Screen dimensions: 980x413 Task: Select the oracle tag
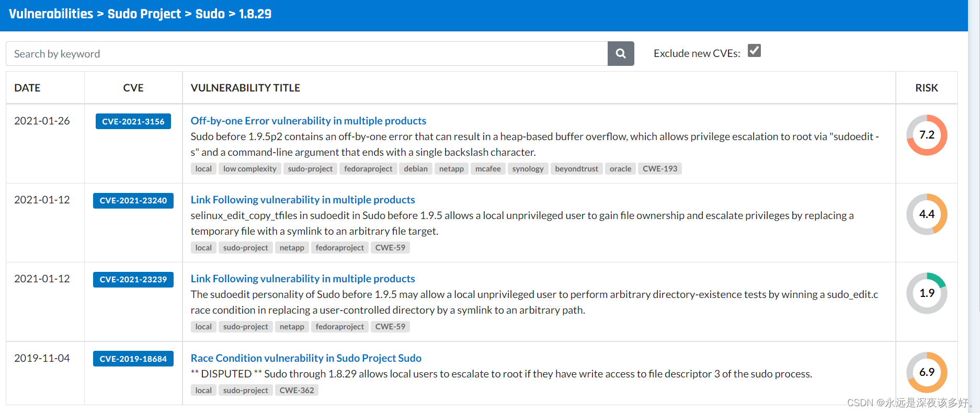(620, 168)
